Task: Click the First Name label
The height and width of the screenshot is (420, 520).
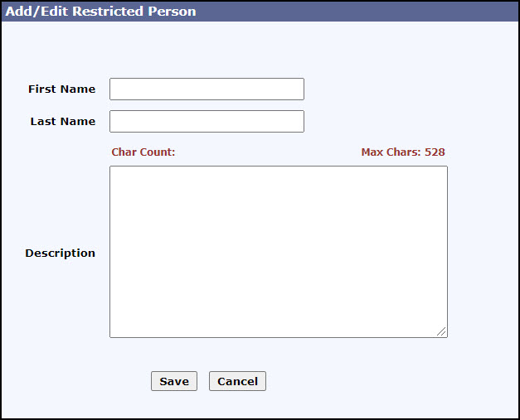Action: pos(61,89)
